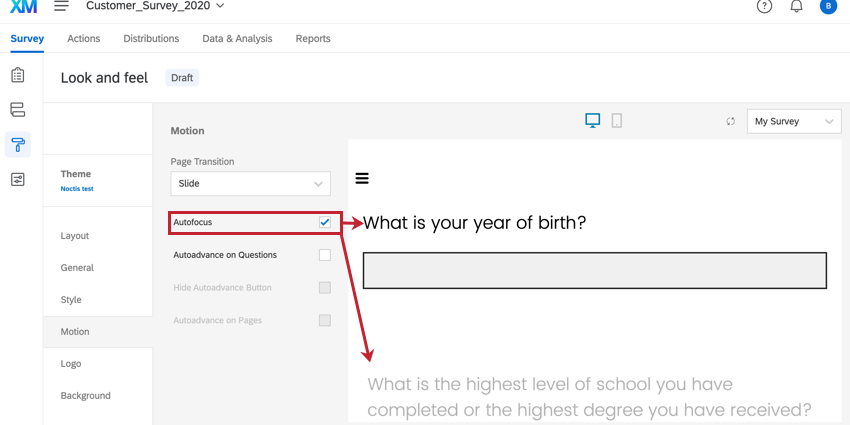The height and width of the screenshot is (425, 850).
Task: Select Layout in the side menu
Action: [75, 236]
